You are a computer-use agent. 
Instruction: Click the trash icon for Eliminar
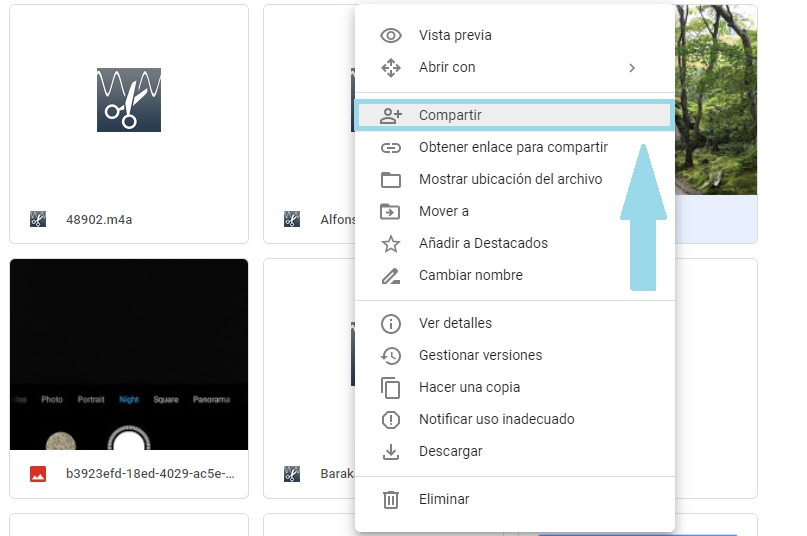tap(391, 499)
